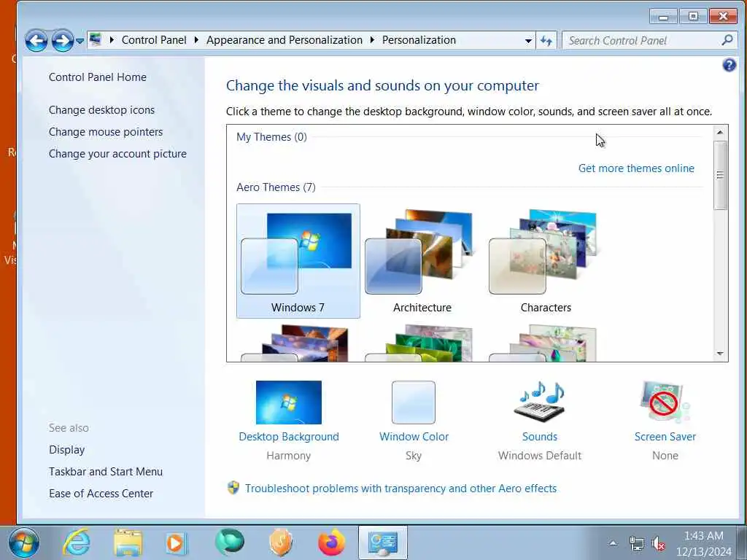Click the Sounds keyboard and notes icon
This screenshot has height=560, width=747.
coord(540,402)
